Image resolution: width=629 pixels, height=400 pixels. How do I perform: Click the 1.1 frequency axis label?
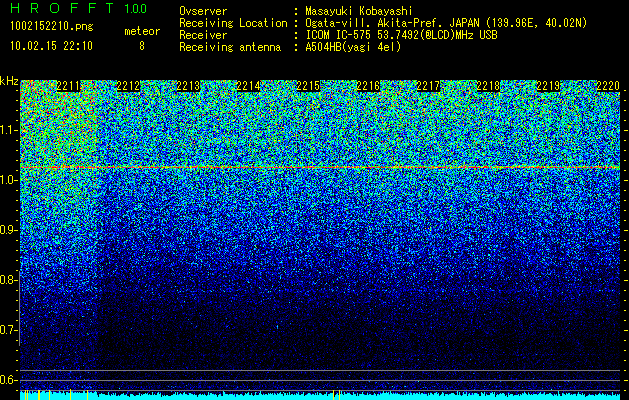[x=7, y=130]
